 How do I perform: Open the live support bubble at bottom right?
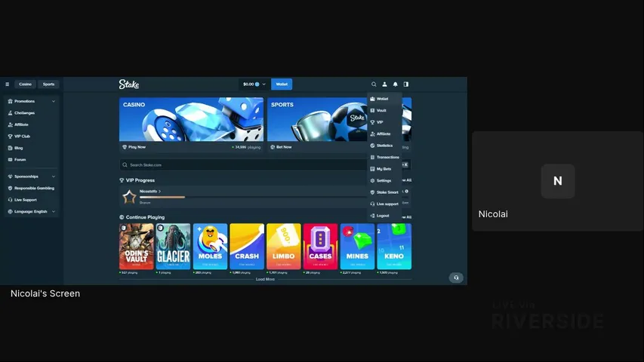456,278
